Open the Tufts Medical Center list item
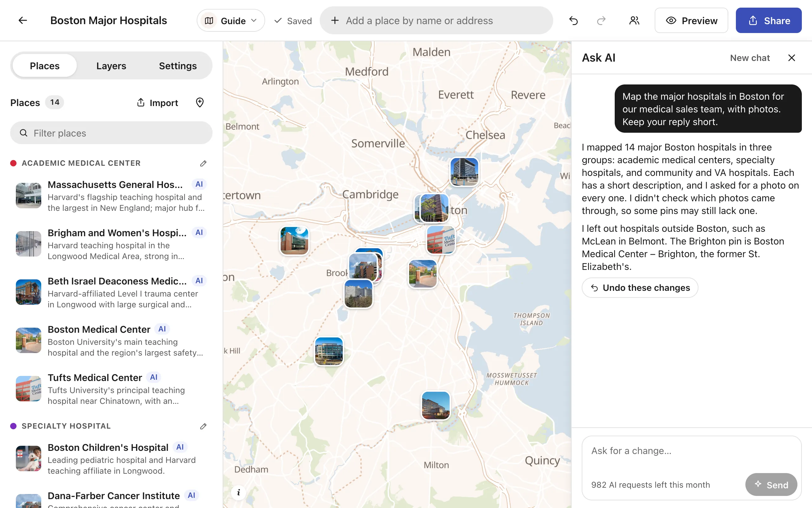The width and height of the screenshot is (812, 508). (111, 389)
